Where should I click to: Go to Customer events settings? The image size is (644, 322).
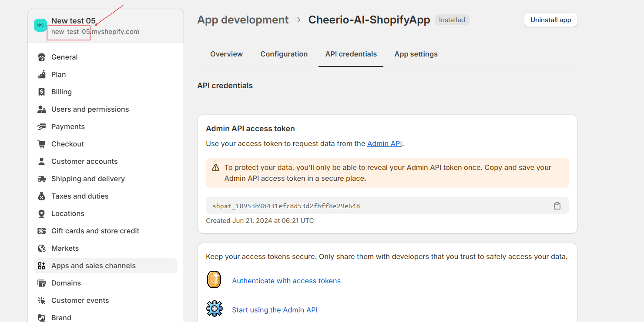click(x=106, y=300)
